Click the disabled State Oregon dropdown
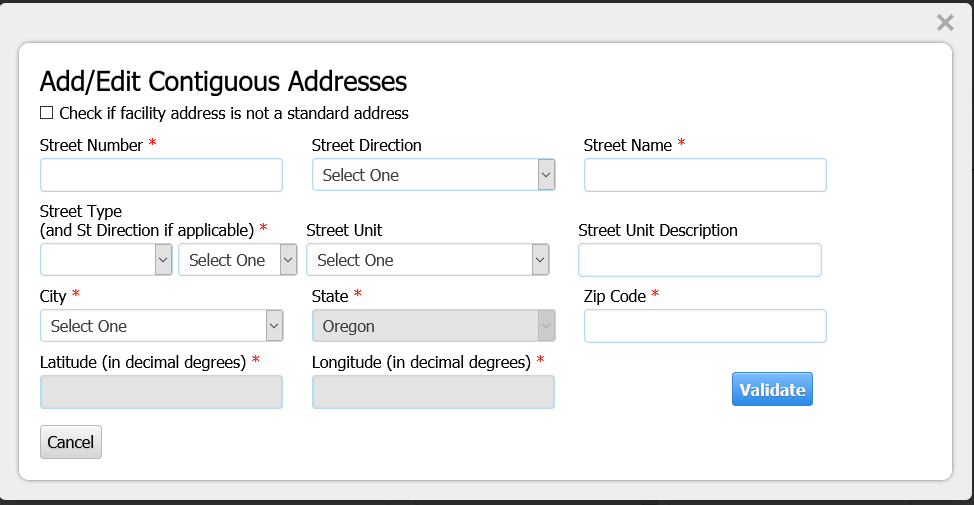 (434, 325)
